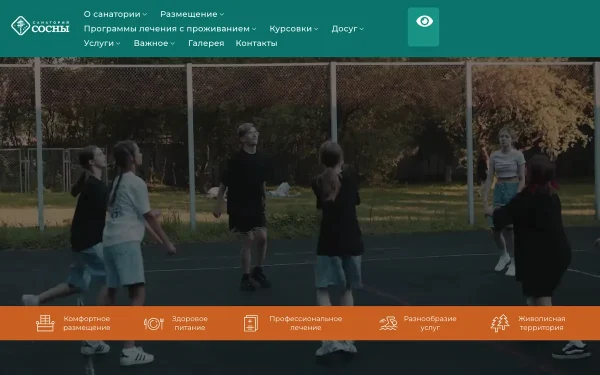Click the plate and fork Здоровое питание icon

(153, 324)
